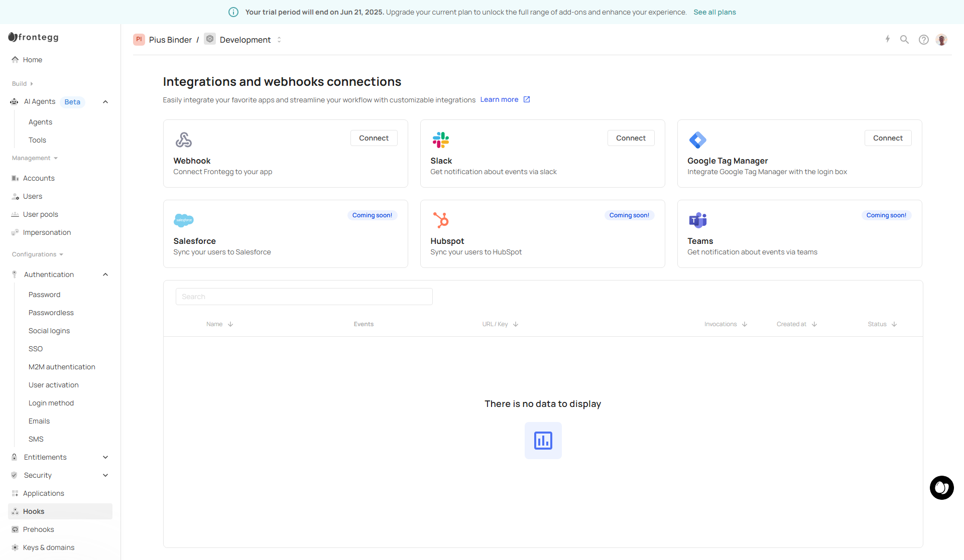Click the Google Tag Manager logo
The width and height of the screenshot is (964, 560).
tap(698, 139)
